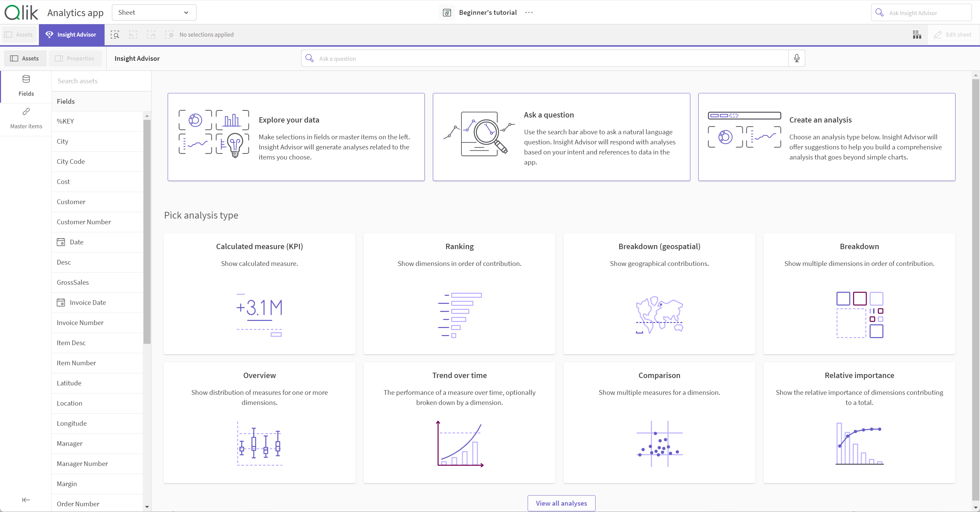Select the GrossSales field in list

pyautogui.click(x=73, y=282)
